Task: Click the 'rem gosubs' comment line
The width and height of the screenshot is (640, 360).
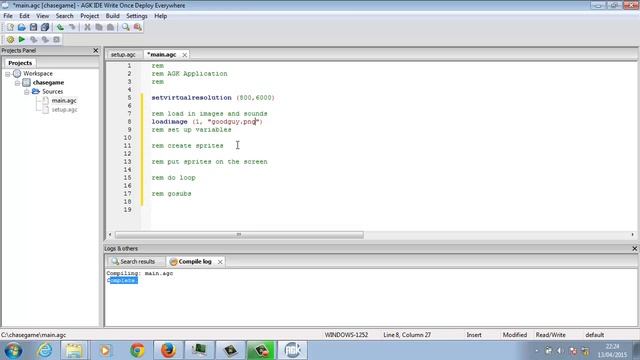Action: point(171,194)
